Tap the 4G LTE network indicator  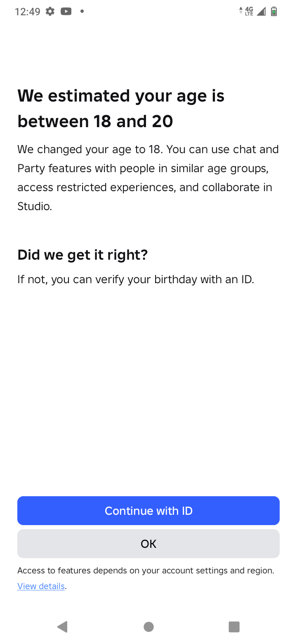click(249, 11)
